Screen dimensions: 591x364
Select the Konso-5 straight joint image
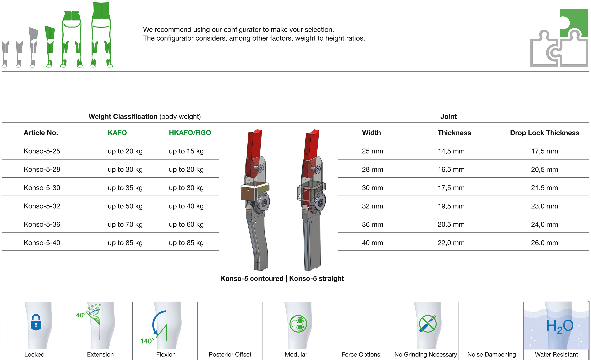click(311, 200)
